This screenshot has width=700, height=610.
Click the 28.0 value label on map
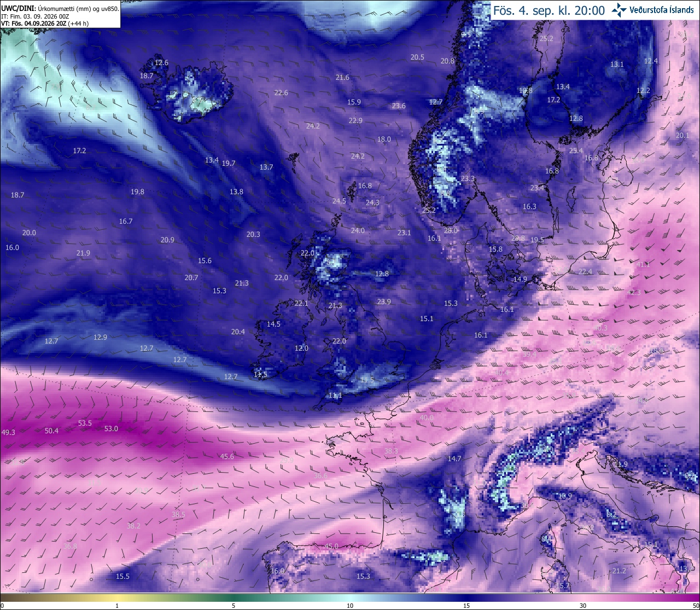click(451, 230)
